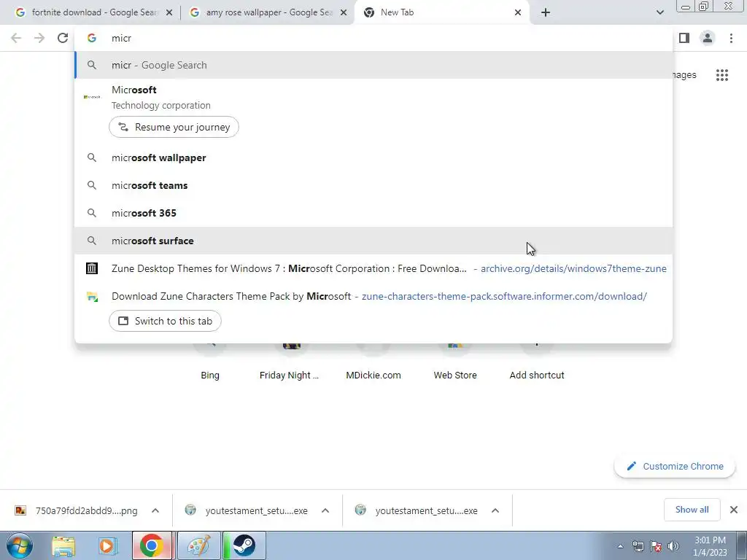Expand options for second youtestament exe download
This screenshot has height=560, width=747.
point(495,510)
